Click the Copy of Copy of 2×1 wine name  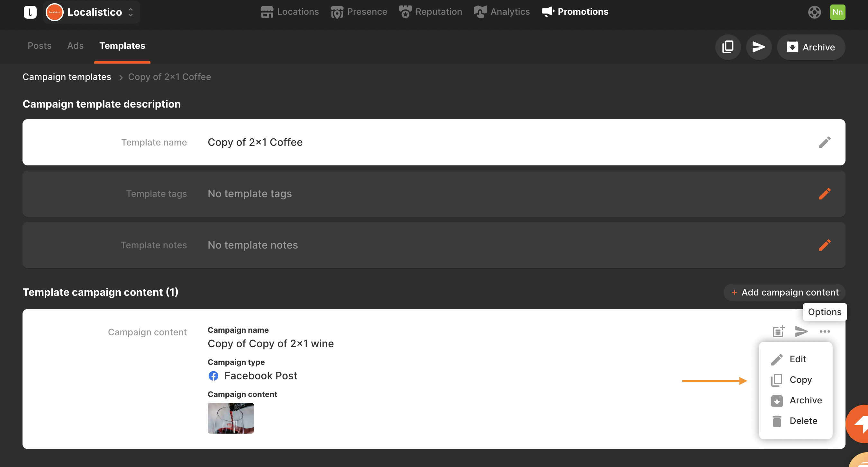[271, 343]
